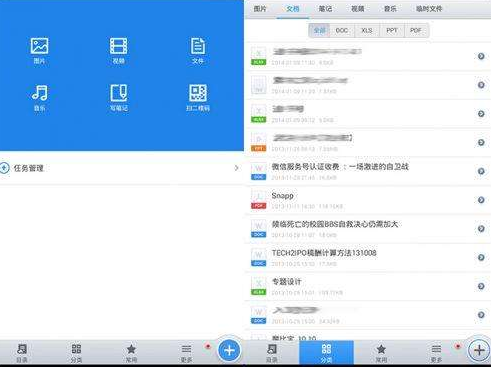Viewport: 491px width, 367px height.
Task: Switch to the 笔记 tab at top
Action: (x=325, y=9)
